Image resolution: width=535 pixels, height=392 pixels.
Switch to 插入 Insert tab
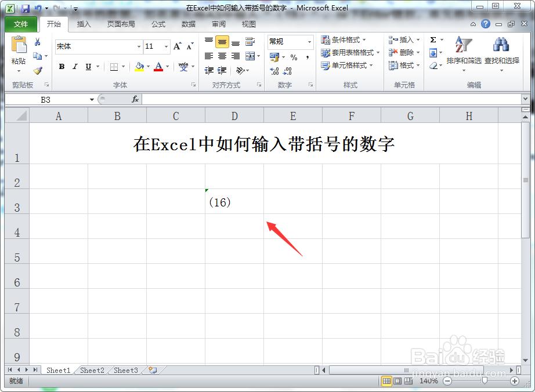(84, 24)
